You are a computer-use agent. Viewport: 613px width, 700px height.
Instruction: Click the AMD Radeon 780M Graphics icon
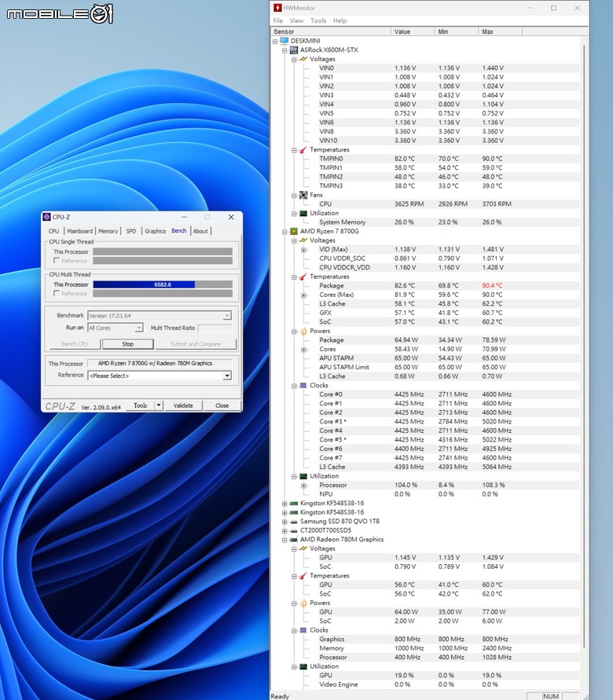(294, 540)
